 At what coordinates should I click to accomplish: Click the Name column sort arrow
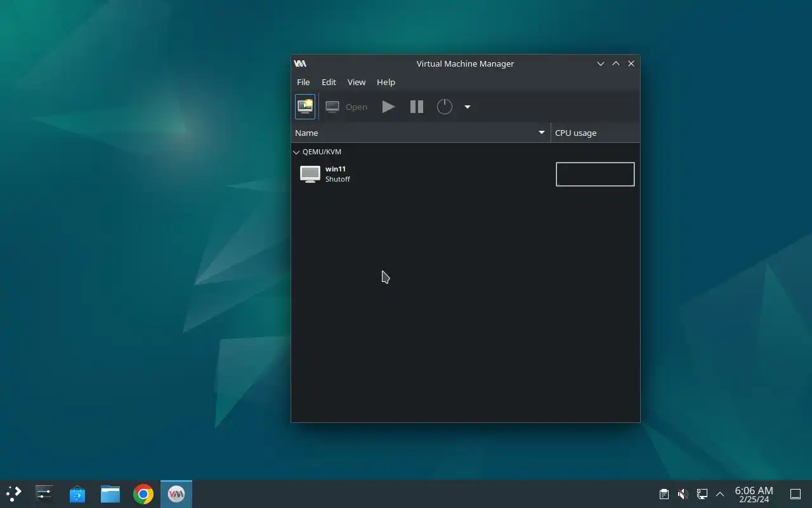coord(542,133)
